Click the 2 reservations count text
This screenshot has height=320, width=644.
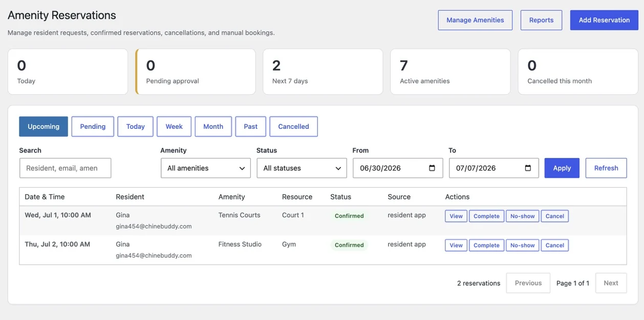pos(479,283)
